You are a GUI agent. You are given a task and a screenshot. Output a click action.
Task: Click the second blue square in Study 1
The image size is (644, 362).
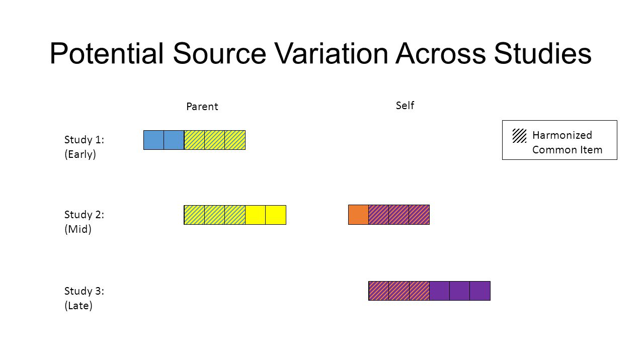coord(174,140)
